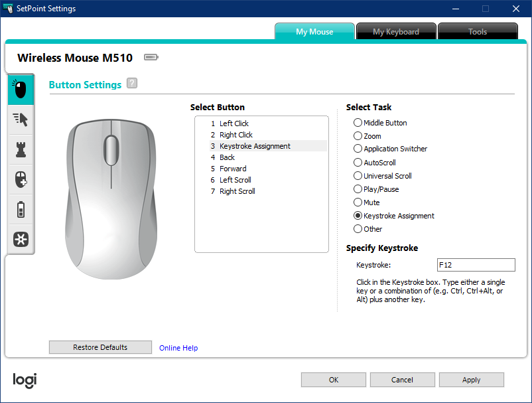This screenshot has width=532, height=403.
Task: Open the mouse battery sidebar icon
Action: click(x=21, y=209)
